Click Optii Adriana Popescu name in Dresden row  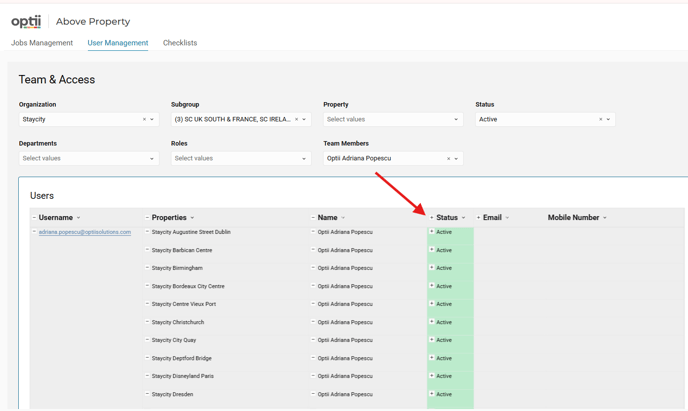(x=345, y=394)
